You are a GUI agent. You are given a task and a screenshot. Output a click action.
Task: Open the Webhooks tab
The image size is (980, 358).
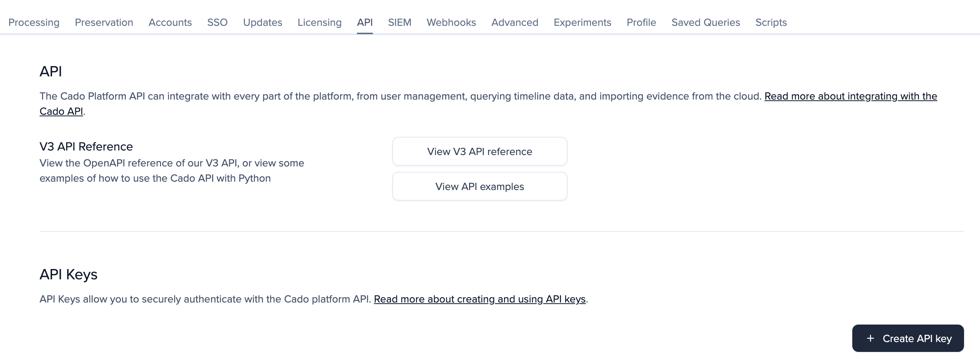(451, 22)
